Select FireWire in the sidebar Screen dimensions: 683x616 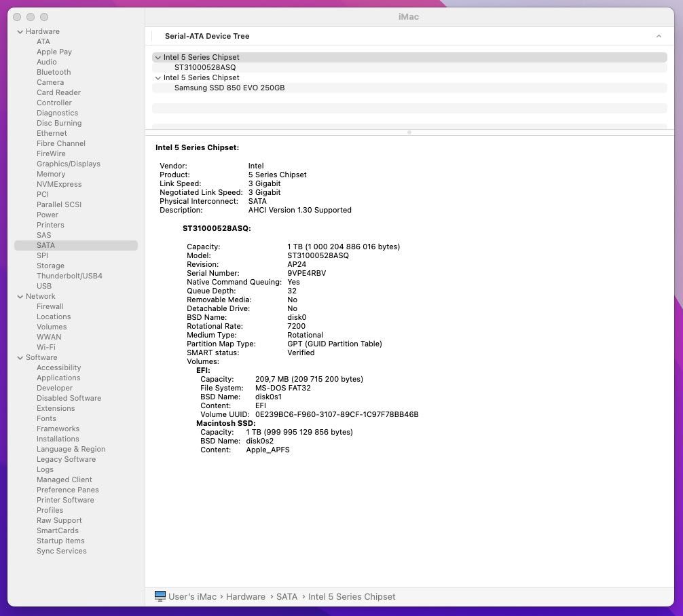point(51,153)
